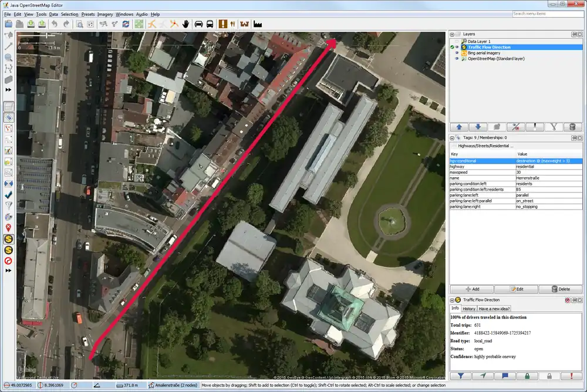This screenshot has width=587, height=392.
Task: Show the hidden Data Layer 1
Action: (x=457, y=41)
